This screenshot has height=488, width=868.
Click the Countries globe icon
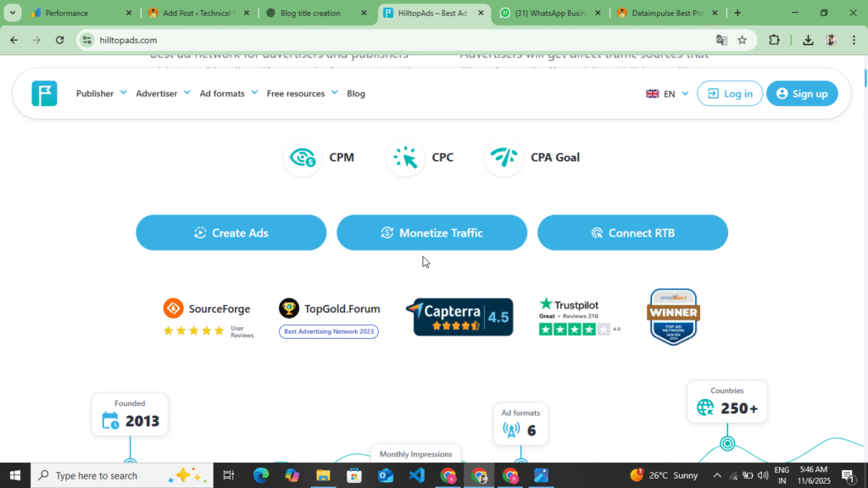point(704,408)
